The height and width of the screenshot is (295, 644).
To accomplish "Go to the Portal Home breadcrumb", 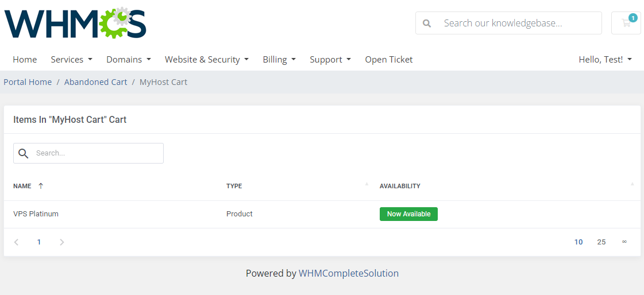I will [x=28, y=82].
